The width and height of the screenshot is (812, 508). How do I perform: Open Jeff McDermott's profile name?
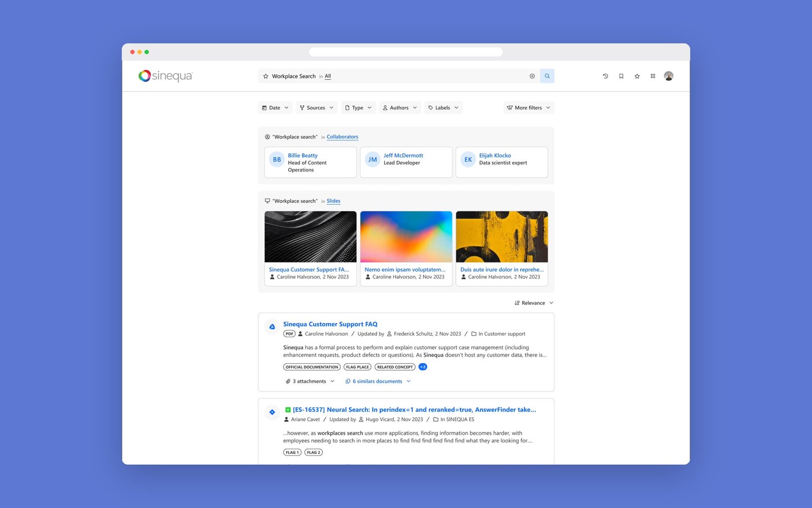click(x=403, y=155)
